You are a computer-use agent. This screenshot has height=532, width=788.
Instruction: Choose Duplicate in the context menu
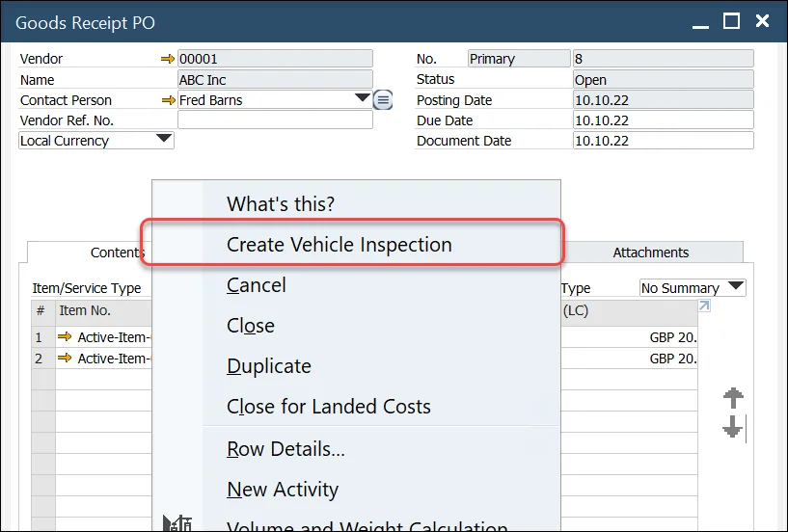point(268,366)
